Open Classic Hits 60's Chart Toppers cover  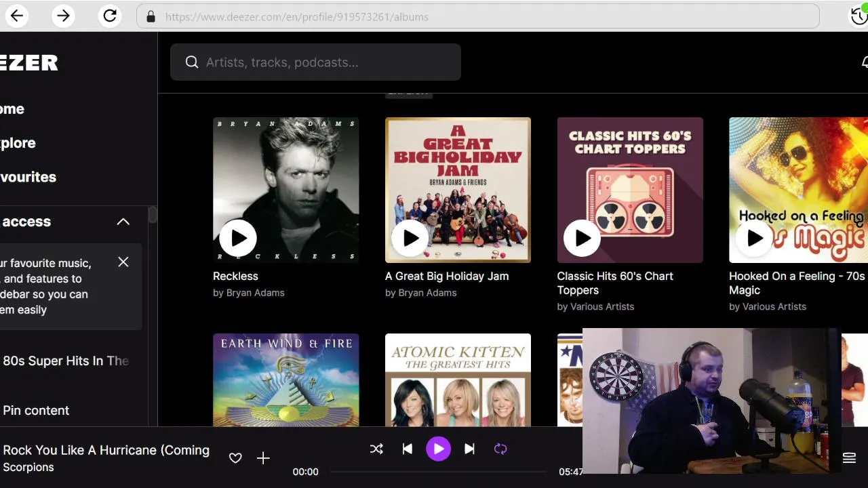(x=630, y=190)
